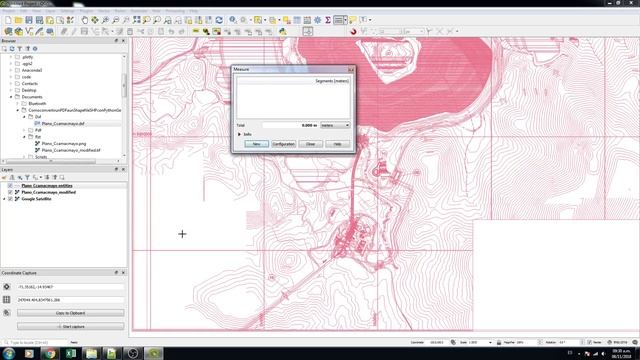This screenshot has width=640, height=360.
Task: Click the Zoom Full extent icon
Action: (x=136, y=20)
